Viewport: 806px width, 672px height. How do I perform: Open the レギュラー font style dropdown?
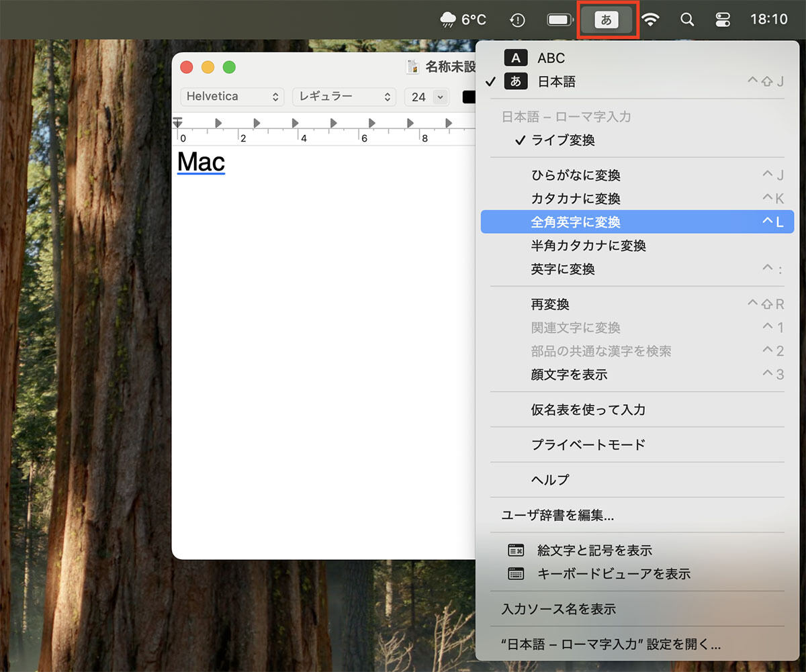tap(344, 97)
